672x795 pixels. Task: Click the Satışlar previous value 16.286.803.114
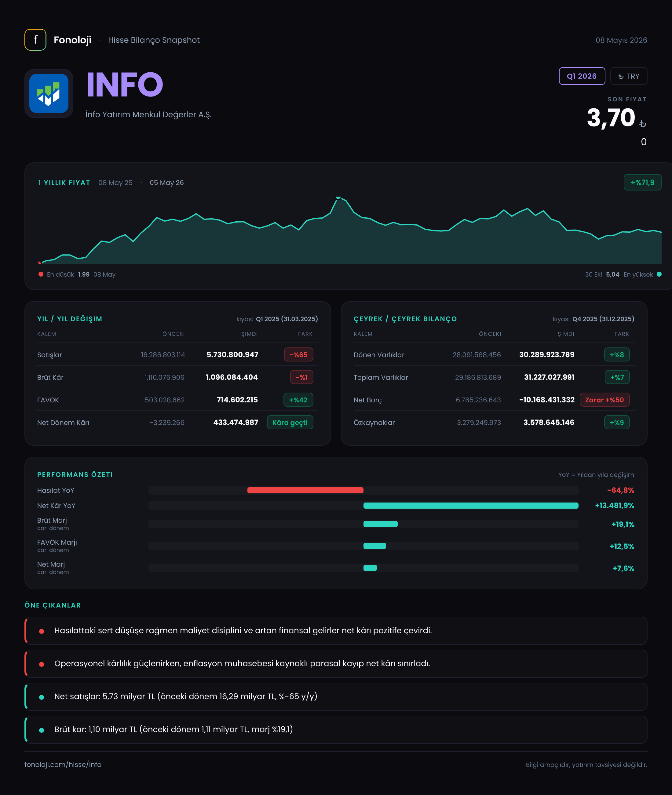click(163, 355)
